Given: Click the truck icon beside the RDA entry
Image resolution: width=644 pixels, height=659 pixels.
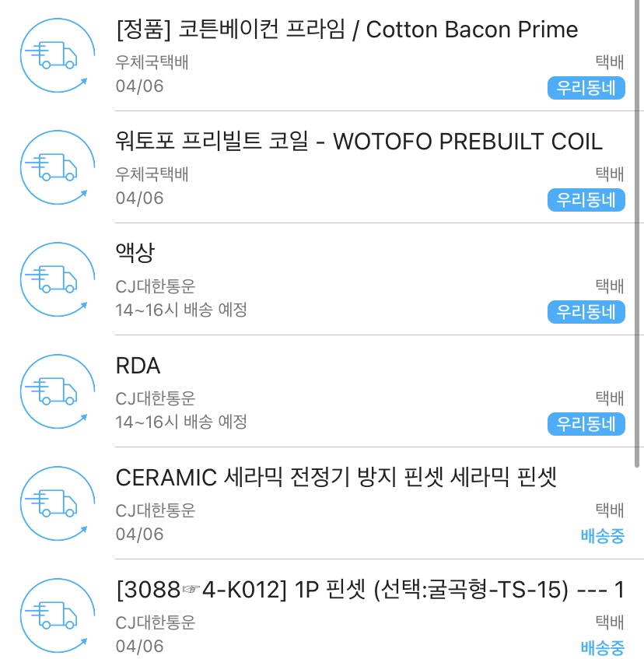Looking at the screenshot, I should pos(52,391).
